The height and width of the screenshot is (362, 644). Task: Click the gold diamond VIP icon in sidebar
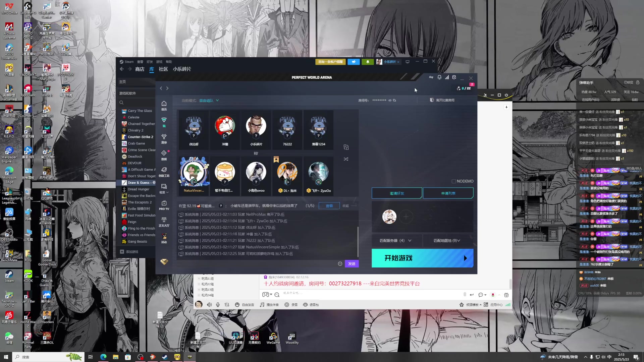pos(164,262)
